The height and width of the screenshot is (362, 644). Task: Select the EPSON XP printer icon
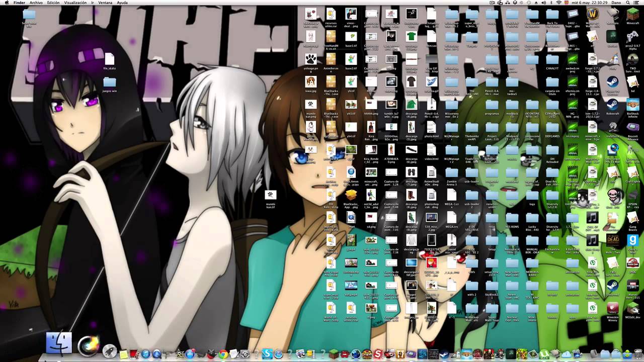(632, 195)
